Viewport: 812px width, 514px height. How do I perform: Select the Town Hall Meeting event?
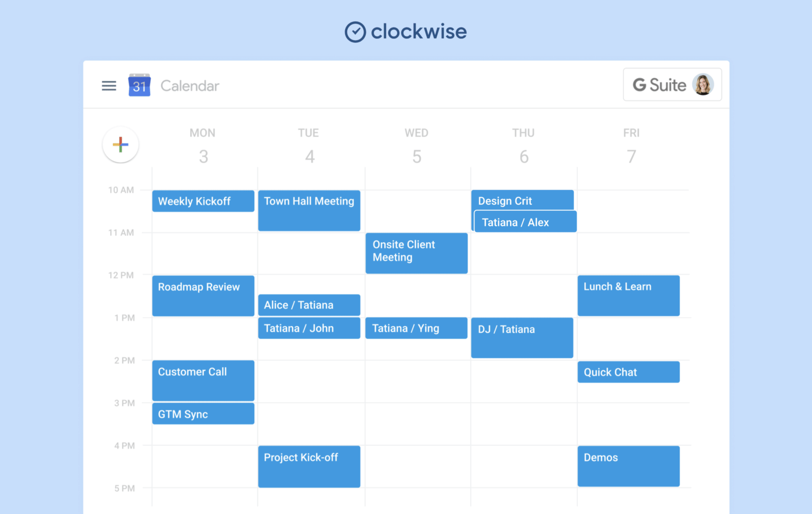click(309, 210)
